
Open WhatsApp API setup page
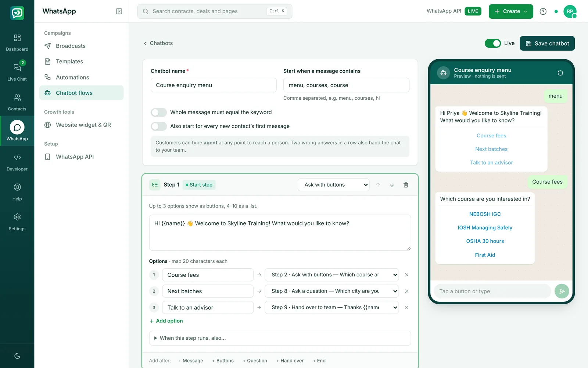tap(81, 157)
